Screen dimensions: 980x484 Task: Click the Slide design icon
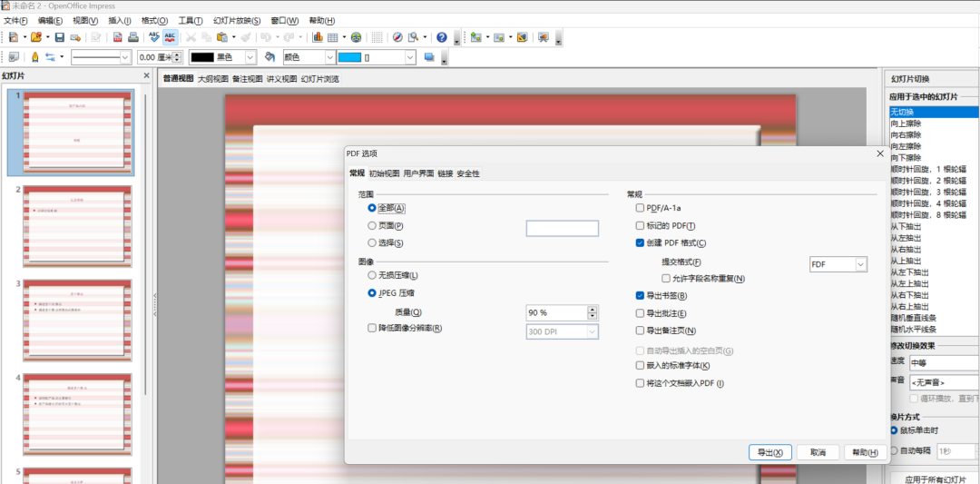coord(522,37)
